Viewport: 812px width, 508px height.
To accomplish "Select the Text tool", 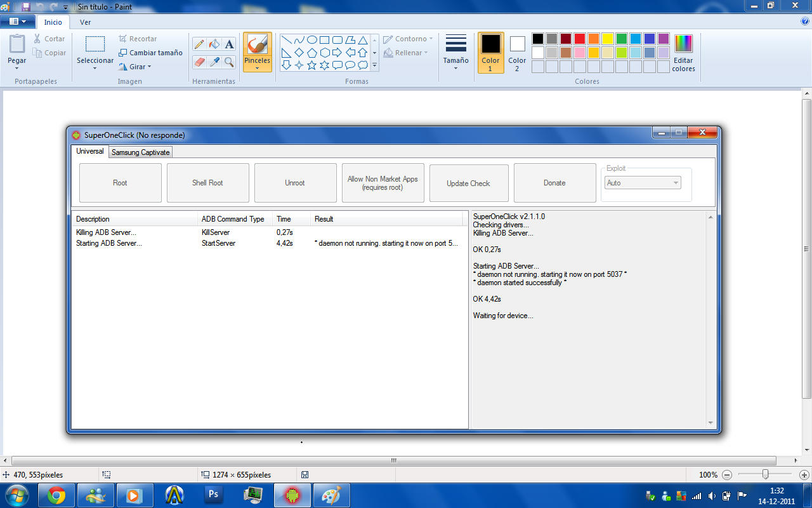I will pos(230,44).
